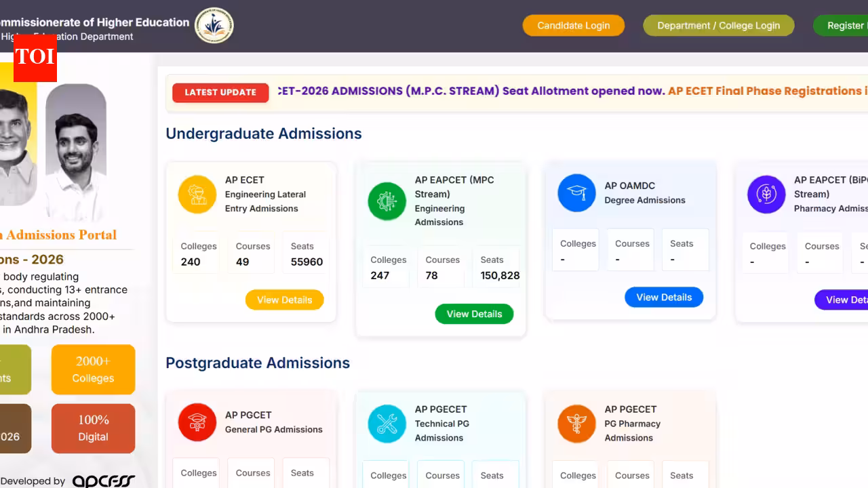This screenshot has height=488, width=868.
Task: Click the AP OAMDC Colleges stat box
Action: pos(576,251)
